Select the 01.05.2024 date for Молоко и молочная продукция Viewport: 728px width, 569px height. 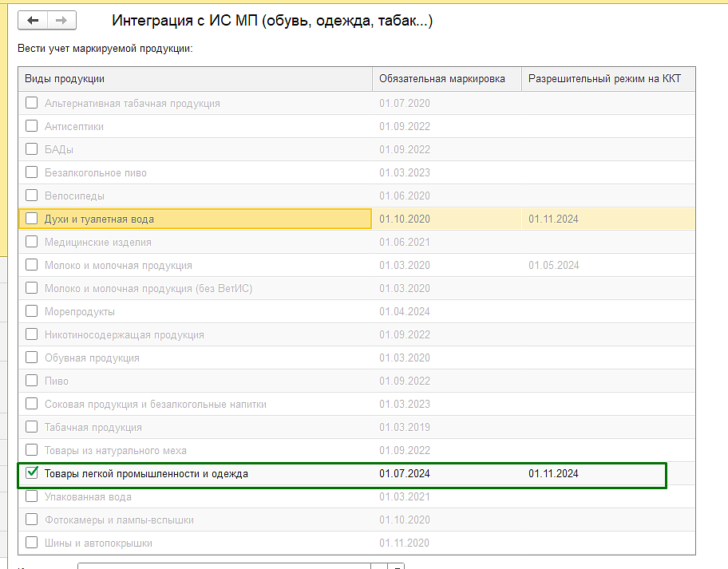click(x=553, y=266)
